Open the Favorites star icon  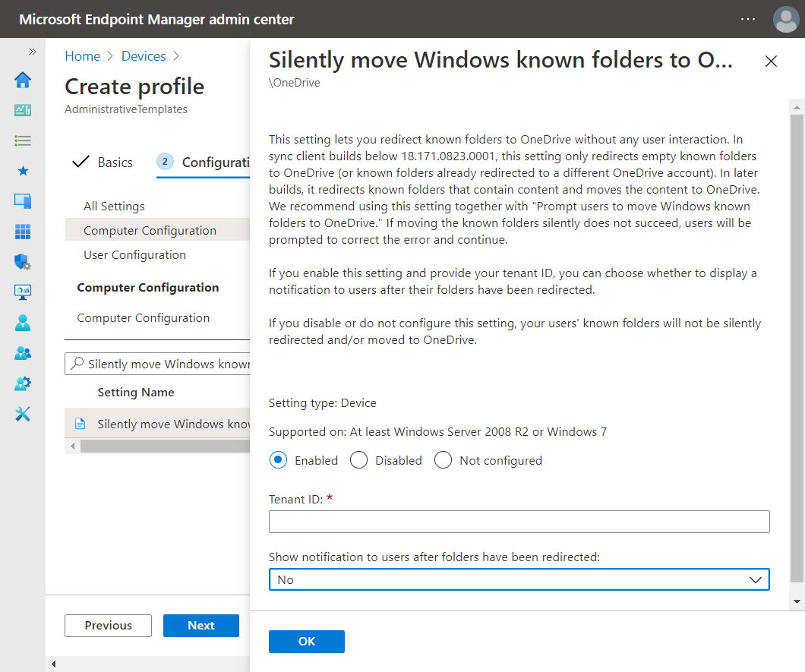pos(23,170)
